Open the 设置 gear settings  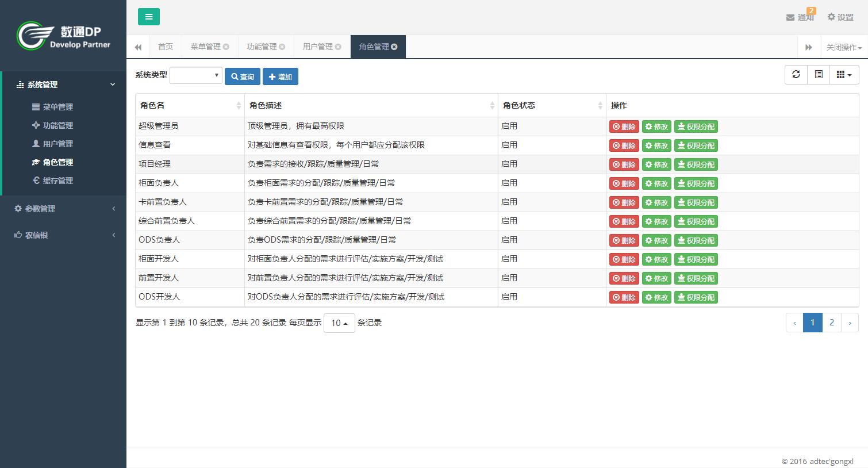point(840,17)
